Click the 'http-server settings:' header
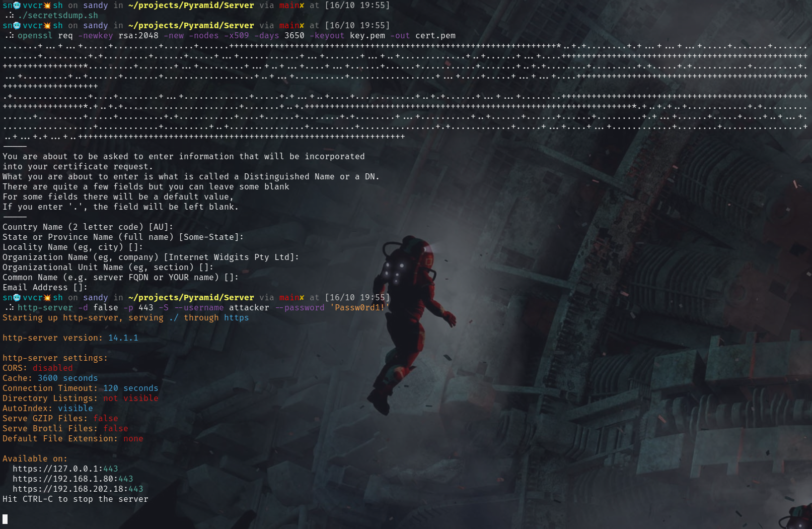 pos(55,358)
